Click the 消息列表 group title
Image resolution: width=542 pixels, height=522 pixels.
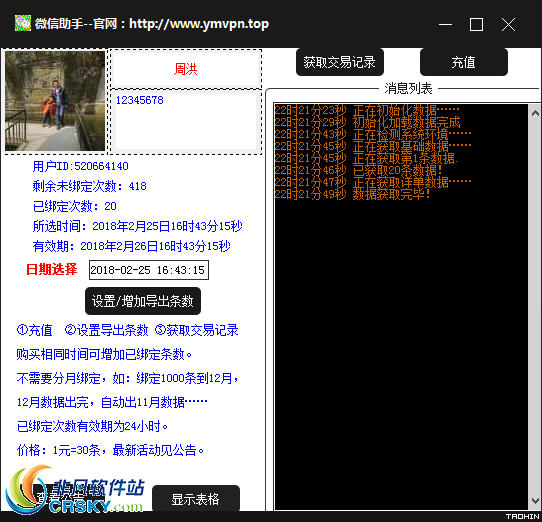[x=408, y=88]
